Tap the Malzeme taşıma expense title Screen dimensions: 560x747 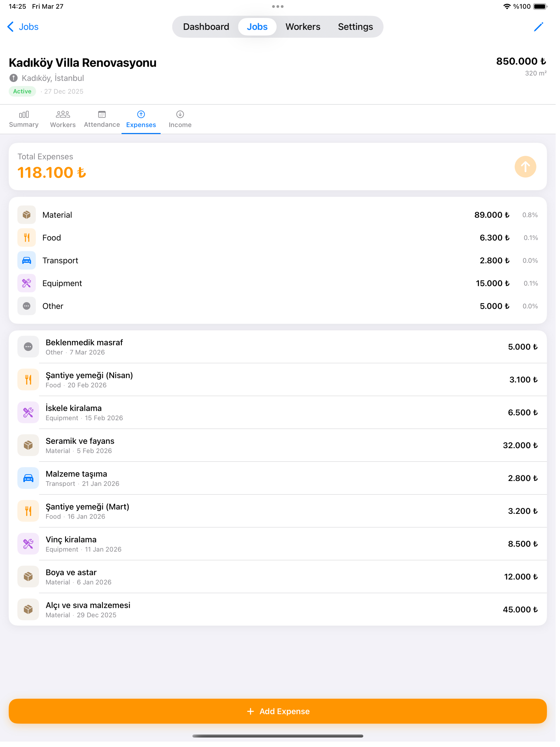point(76,474)
